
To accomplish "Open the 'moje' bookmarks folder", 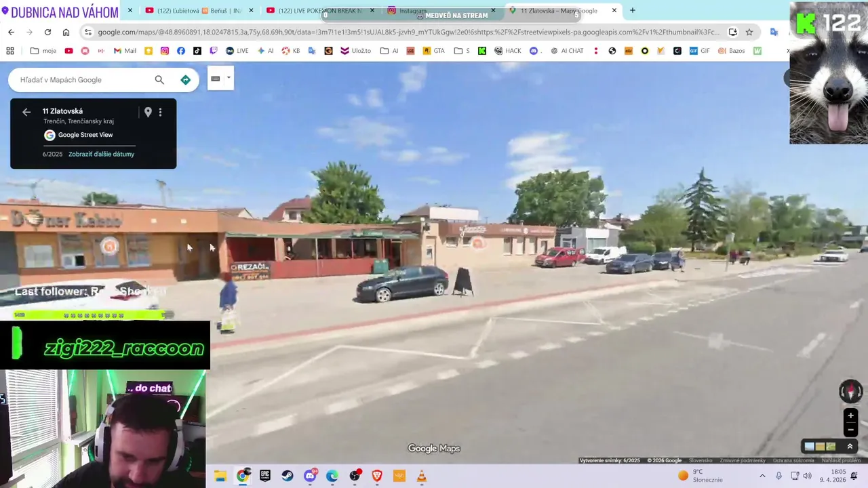I will click(43, 51).
